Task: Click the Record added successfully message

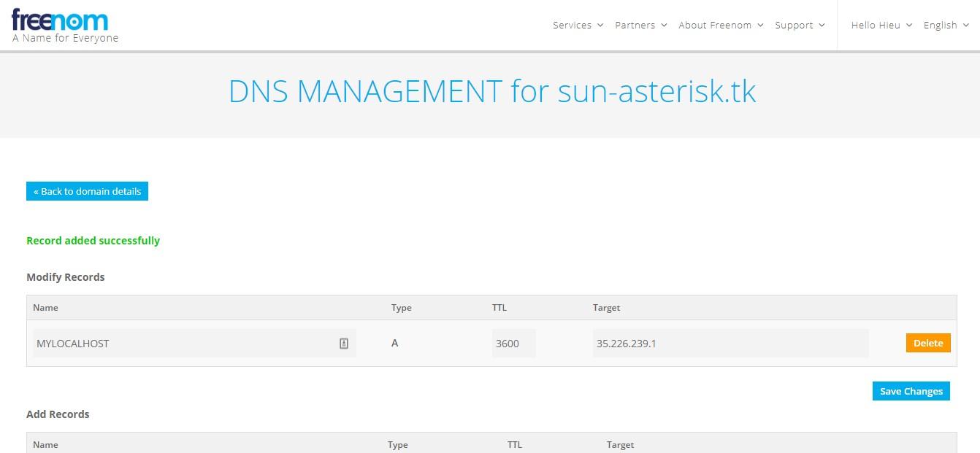Action: point(93,241)
